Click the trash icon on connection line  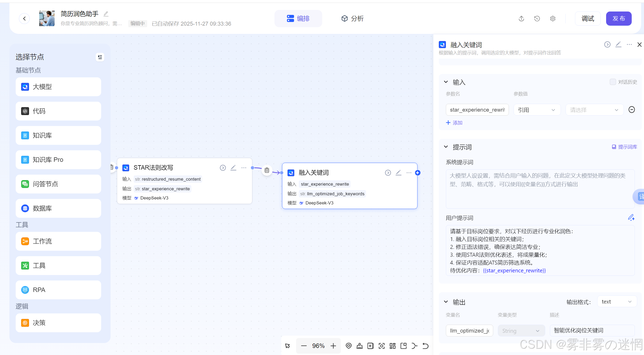(x=267, y=170)
